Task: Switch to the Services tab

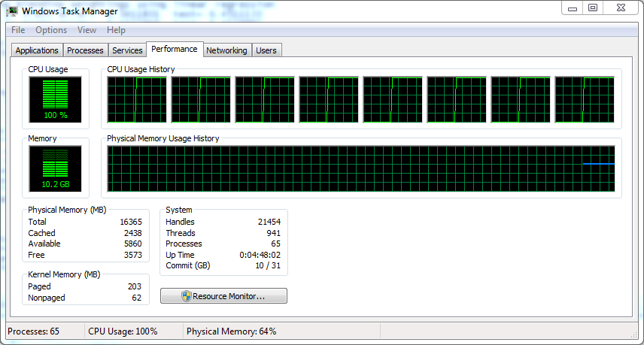Action: (x=127, y=50)
